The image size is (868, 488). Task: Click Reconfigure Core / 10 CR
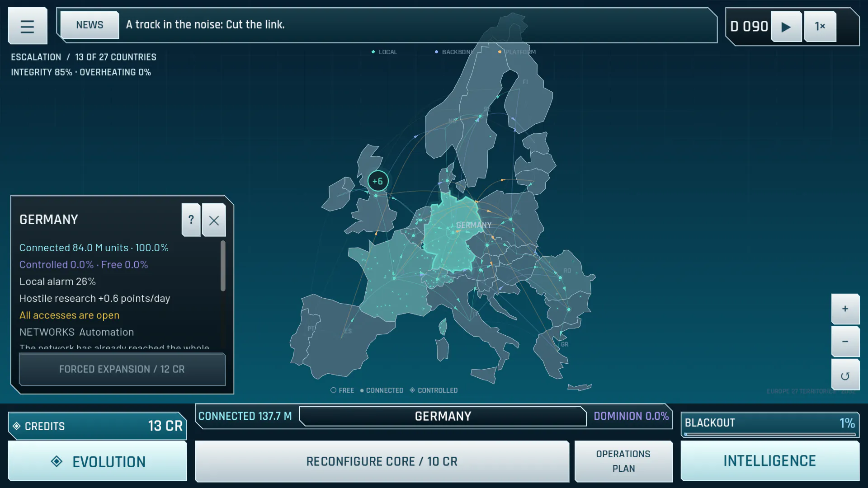(x=382, y=461)
